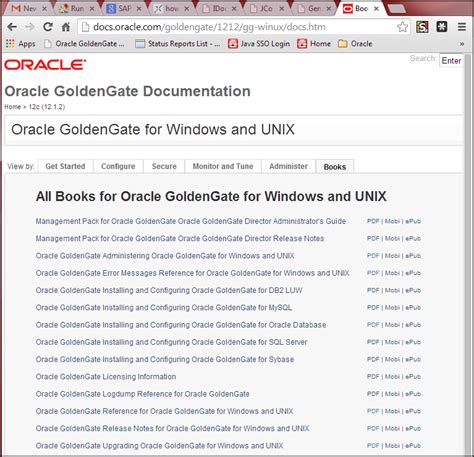
Task: Open Release Notes for Windows and UNIX link
Action: [172, 429]
